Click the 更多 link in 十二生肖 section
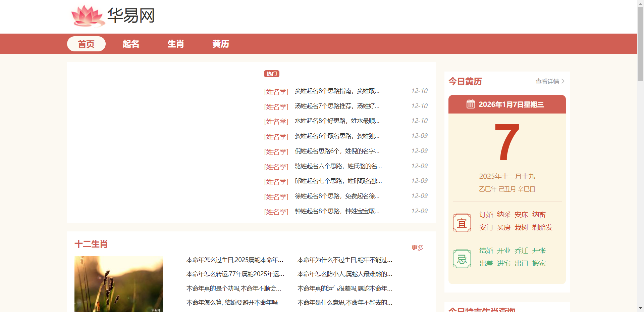Image resolution: width=644 pixels, height=312 pixels. coord(417,248)
